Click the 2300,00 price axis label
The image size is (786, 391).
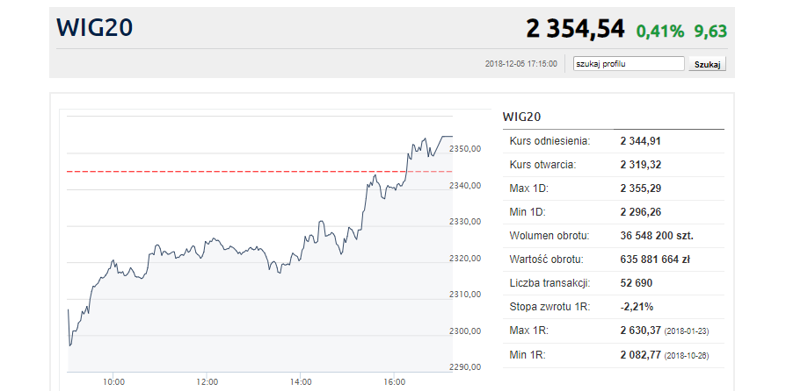coord(465,331)
